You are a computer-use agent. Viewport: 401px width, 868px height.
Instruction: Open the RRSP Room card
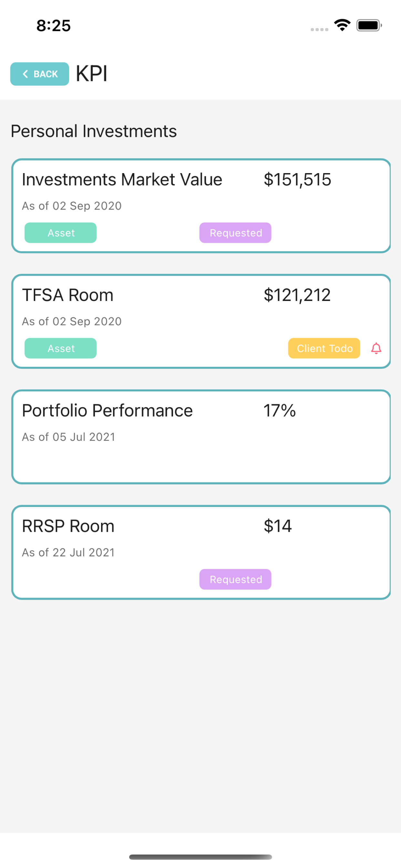coord(201,552)
